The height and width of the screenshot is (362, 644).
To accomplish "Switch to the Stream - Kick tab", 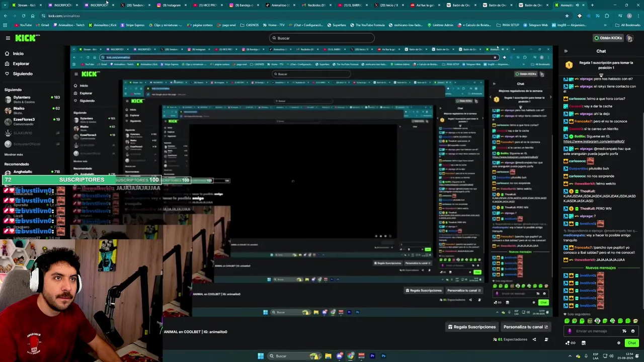I will [26, 5].
